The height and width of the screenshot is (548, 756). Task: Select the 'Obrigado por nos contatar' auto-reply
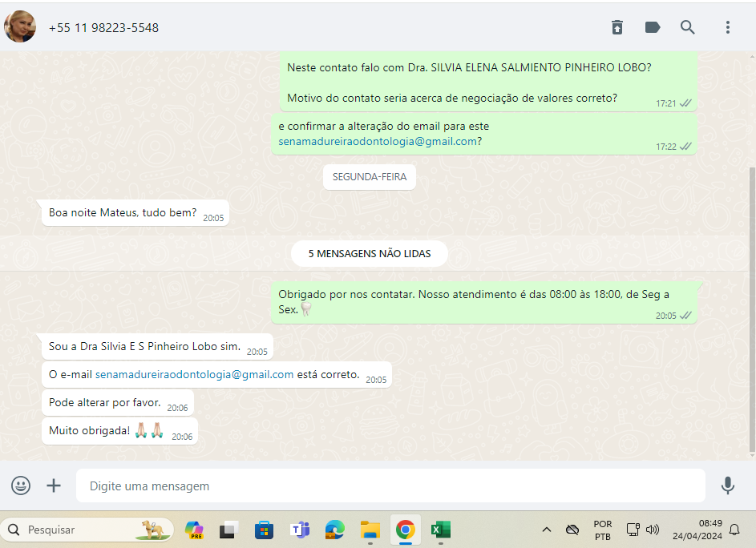pyautogui.click(x=484, y=302)
